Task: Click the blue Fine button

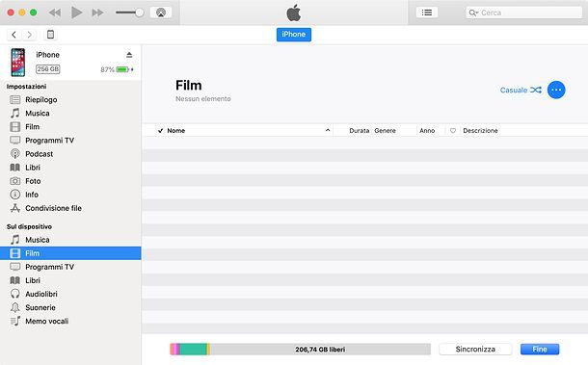Action: pos(540,350)
